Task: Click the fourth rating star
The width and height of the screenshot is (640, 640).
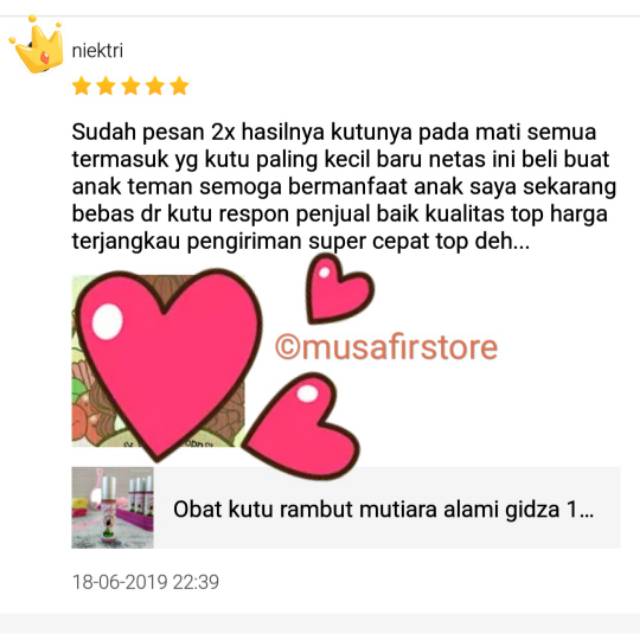Action: click(155, 86)
